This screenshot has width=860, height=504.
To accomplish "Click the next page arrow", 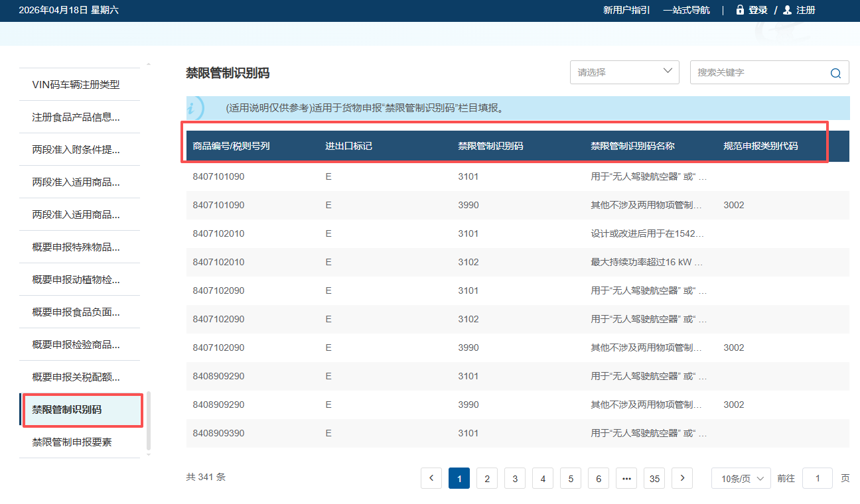I will 681,477.
